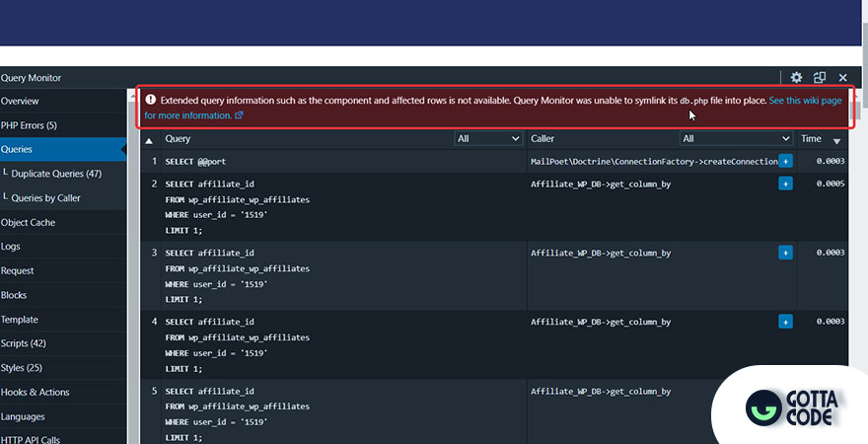Click the Query Monitor panel title

(x=31, y=78)
